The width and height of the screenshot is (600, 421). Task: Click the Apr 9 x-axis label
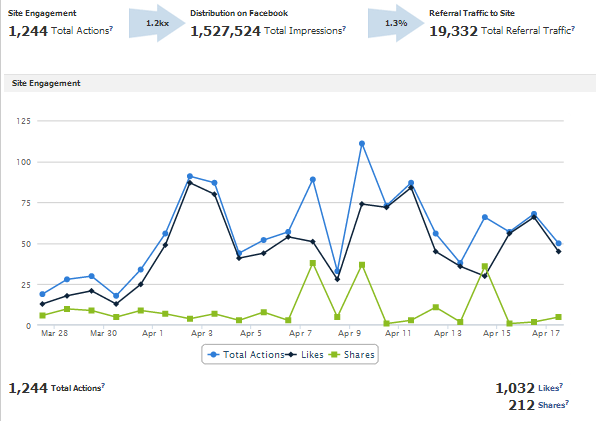click(x=349, y=333)
